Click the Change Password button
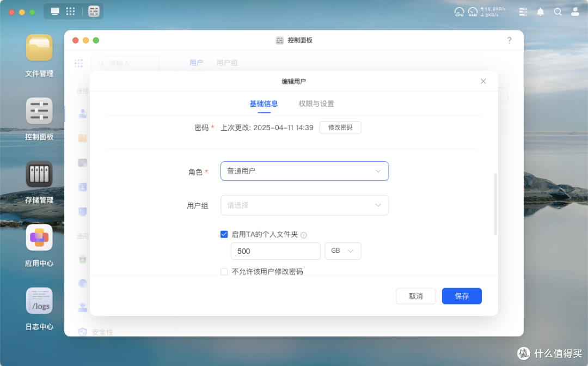Image resolution: width=588 pixels, height=366 pixels. (x=340, y=127)
